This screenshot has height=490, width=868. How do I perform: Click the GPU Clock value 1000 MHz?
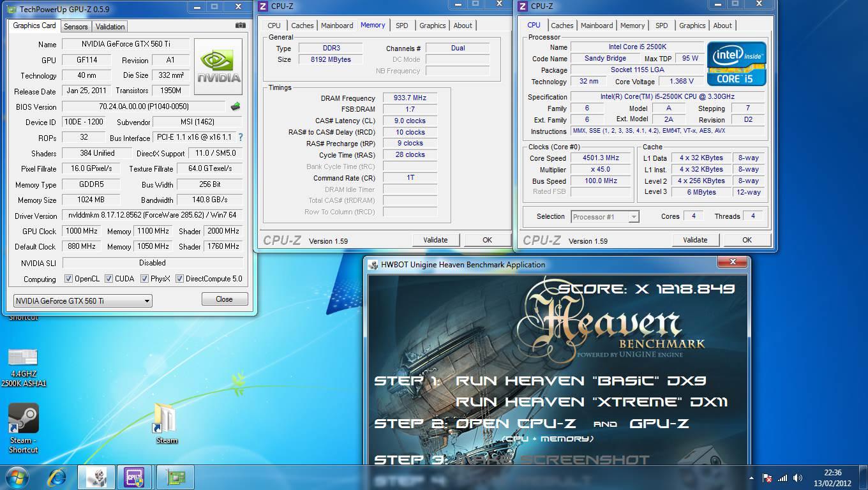point(82,231)
